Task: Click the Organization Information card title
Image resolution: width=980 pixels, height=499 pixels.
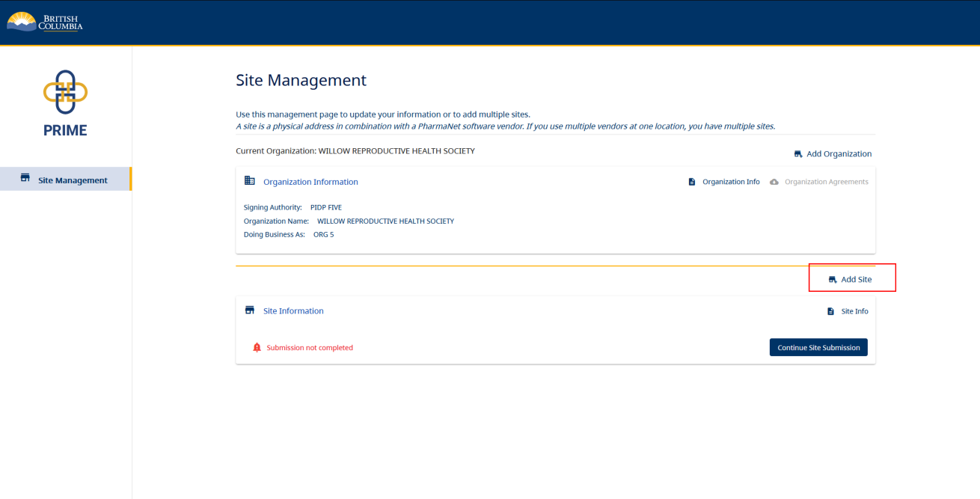Action: point(310,182)
